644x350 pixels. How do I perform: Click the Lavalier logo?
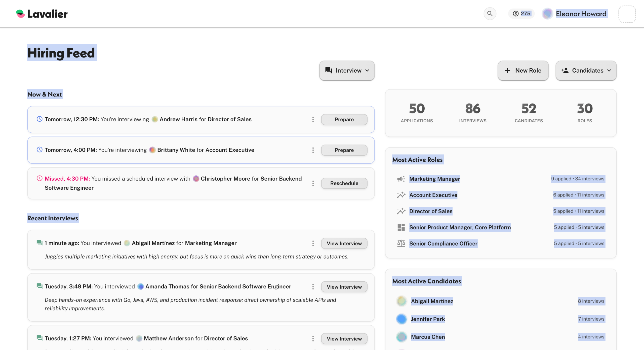[42, 14]
